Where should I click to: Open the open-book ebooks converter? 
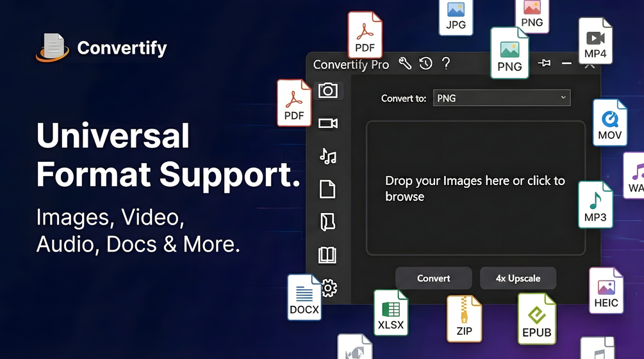point(327,255)
